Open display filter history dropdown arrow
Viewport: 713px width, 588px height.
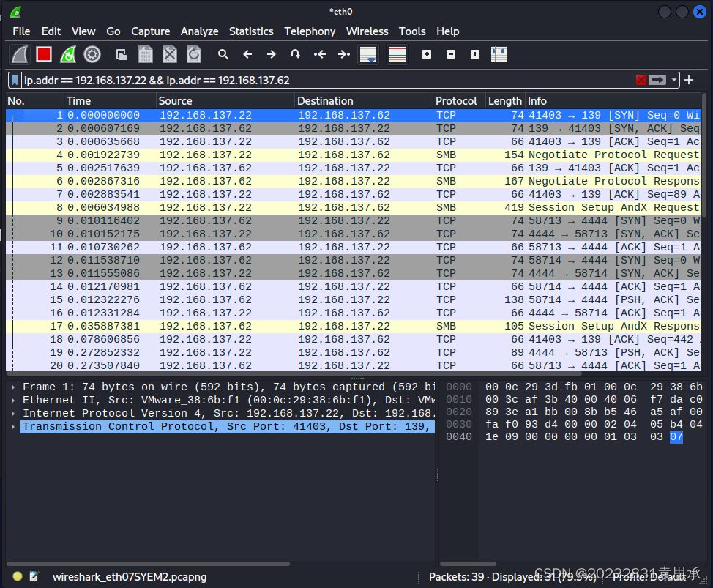(674, 80)
